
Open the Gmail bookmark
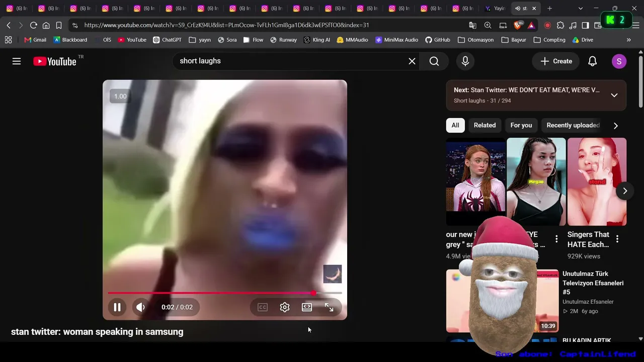tap(35, 40)
